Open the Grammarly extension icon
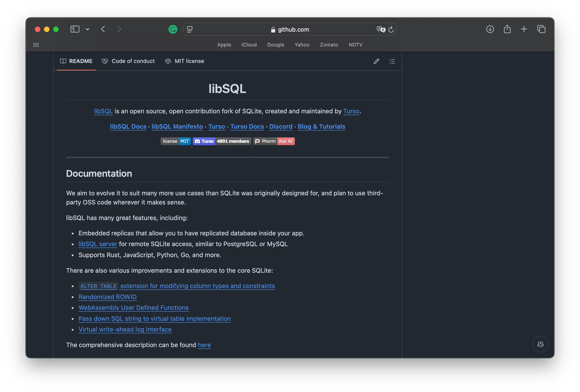 173,29
